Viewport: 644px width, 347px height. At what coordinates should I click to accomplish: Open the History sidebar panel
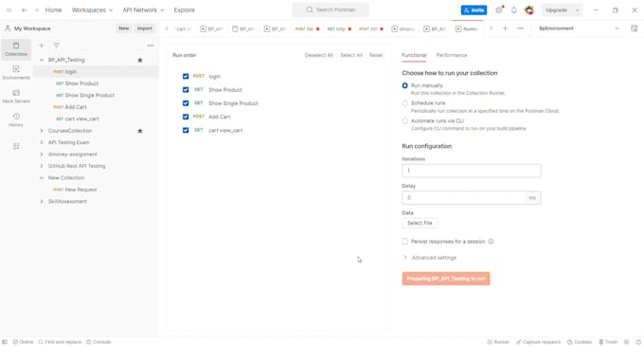[x=16, y=119]
